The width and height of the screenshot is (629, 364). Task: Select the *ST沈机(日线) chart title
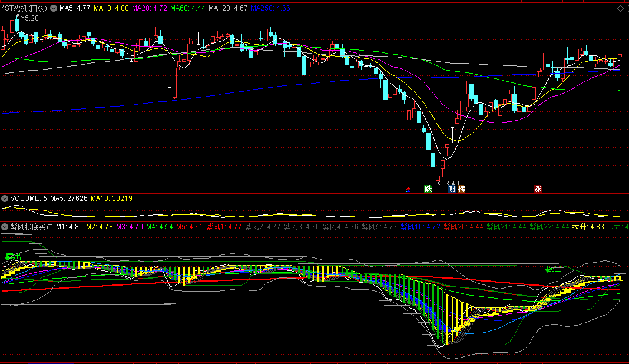(x=25, y=8)
